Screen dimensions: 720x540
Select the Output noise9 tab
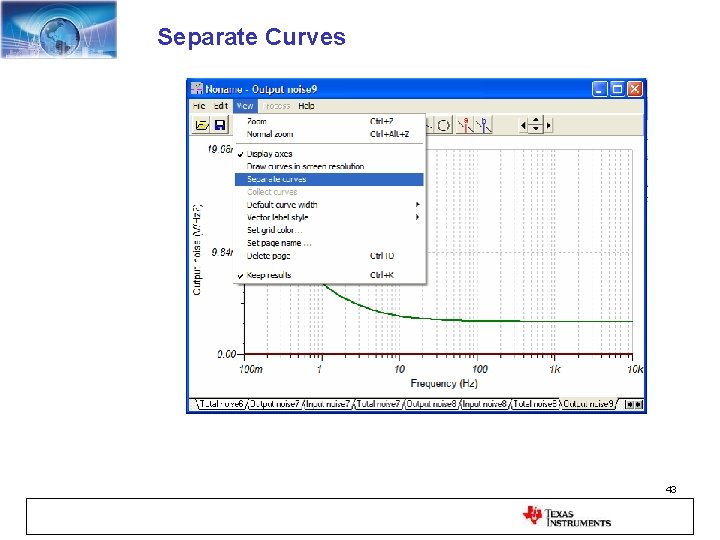coord(588,404)
